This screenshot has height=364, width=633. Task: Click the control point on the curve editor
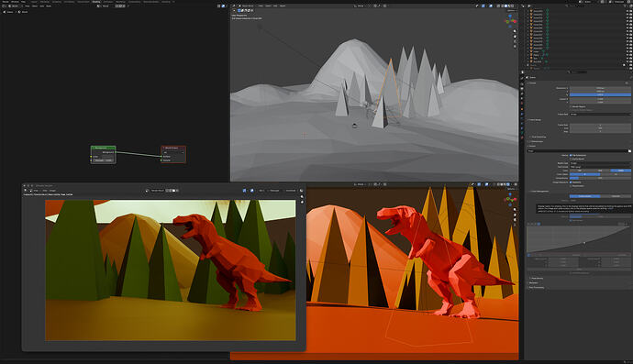584,243
